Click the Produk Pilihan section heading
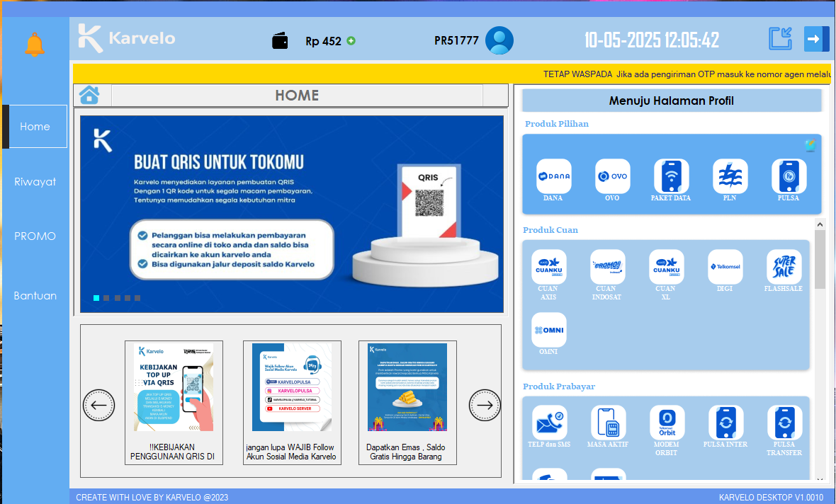Viewport: 836px width, 504px height. click(557, 124)
